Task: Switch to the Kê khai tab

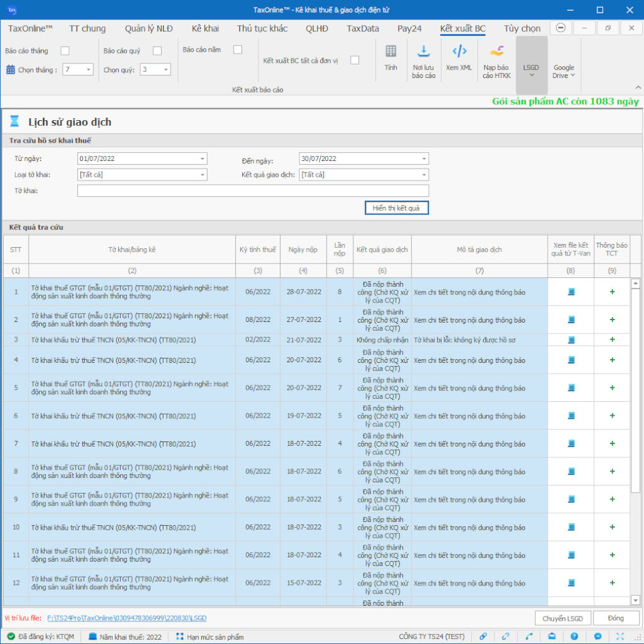Action: coord(205,28)
